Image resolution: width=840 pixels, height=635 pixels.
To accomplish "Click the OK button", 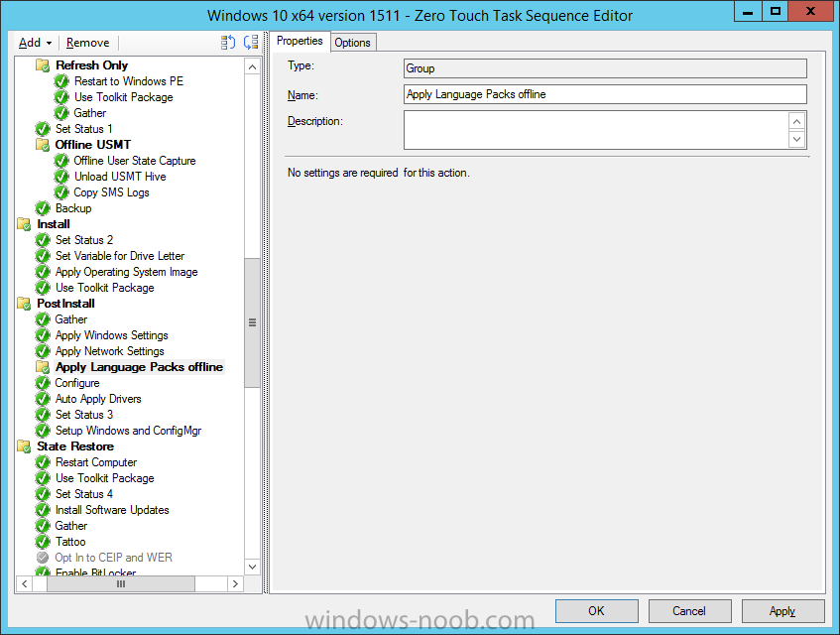I will [x=596, y=611].
